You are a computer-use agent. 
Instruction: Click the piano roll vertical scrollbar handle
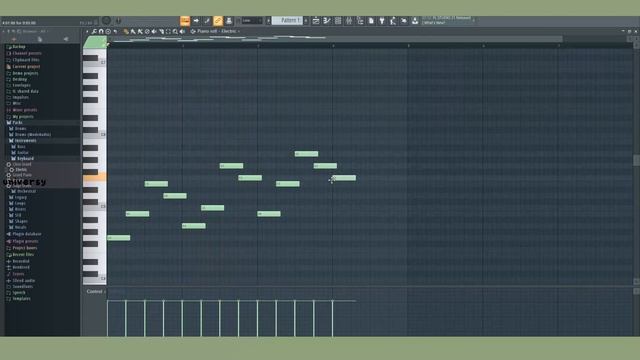tap(636, 160)
